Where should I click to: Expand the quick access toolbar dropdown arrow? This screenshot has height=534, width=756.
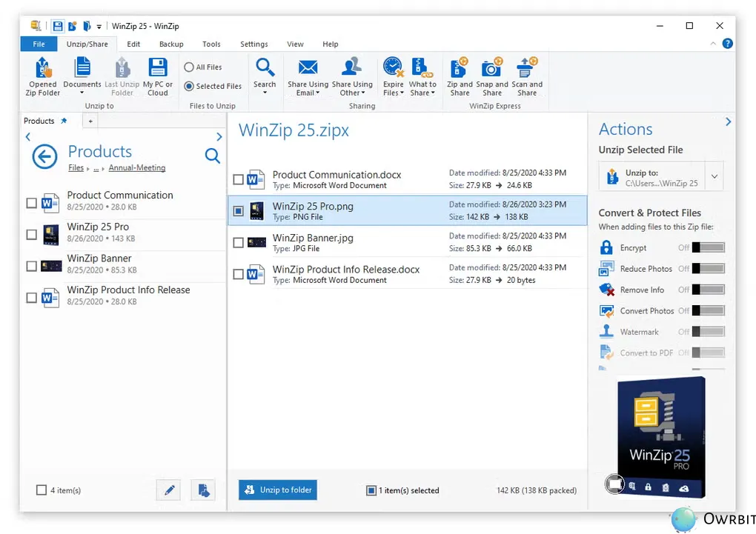click(x=101, y=26)
